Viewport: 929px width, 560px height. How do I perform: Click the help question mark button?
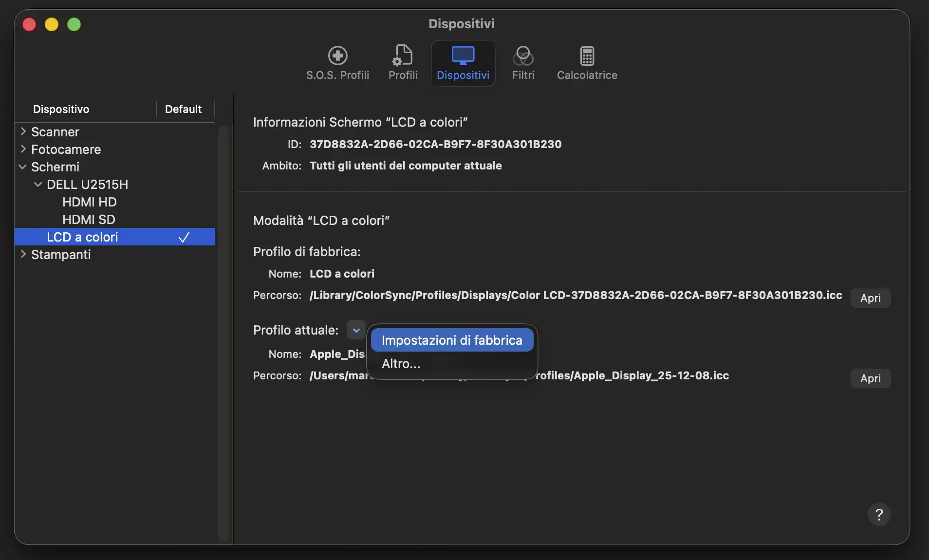pyautogui.click(x=879, y=514)
